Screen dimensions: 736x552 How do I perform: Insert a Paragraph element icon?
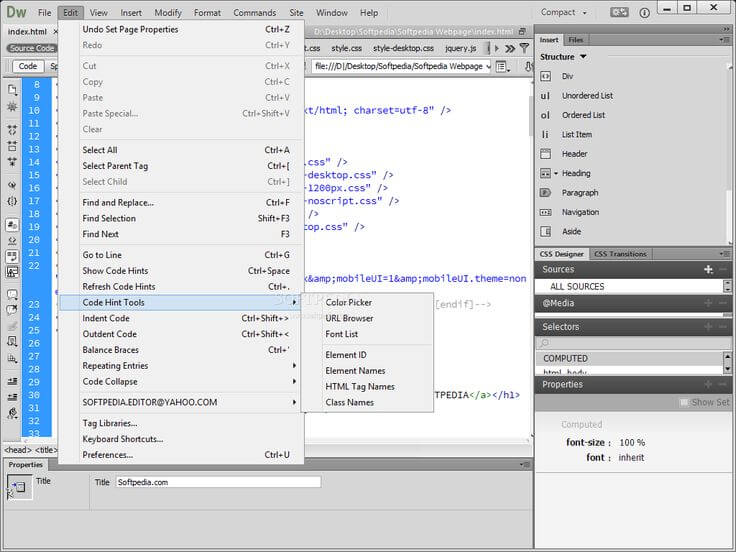545,193
